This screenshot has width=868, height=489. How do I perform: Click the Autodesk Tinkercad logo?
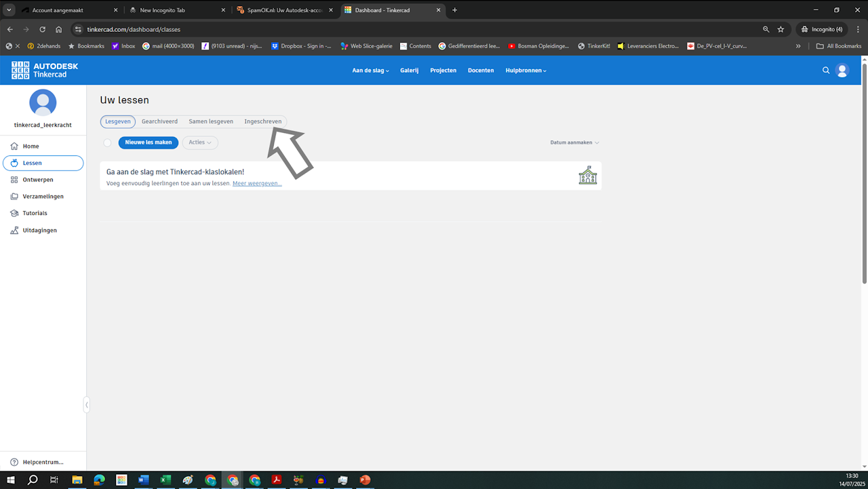45,70
